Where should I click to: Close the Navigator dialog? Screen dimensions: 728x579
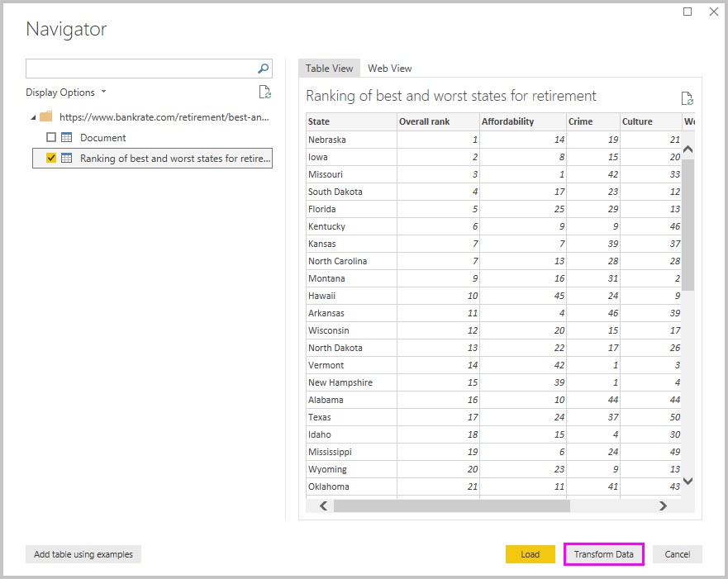point(714,12)
